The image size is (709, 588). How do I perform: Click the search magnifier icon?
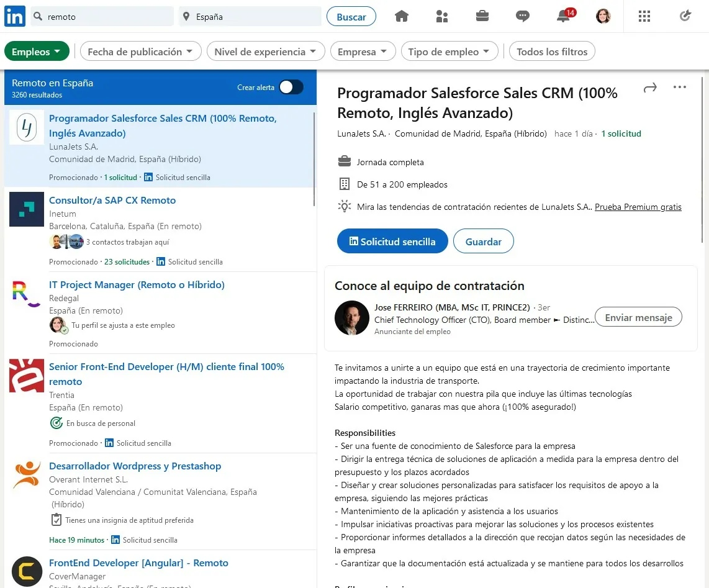(x=38, y=16)
